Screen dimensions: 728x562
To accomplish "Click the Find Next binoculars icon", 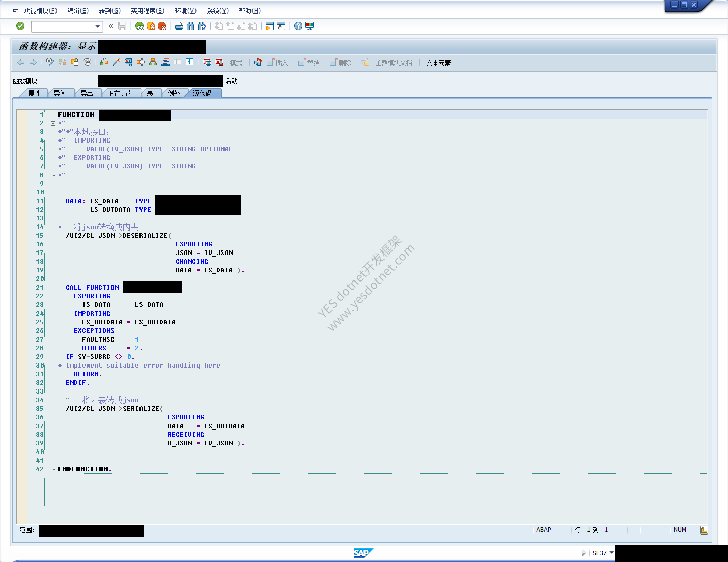I will click(x=202, y=26).
